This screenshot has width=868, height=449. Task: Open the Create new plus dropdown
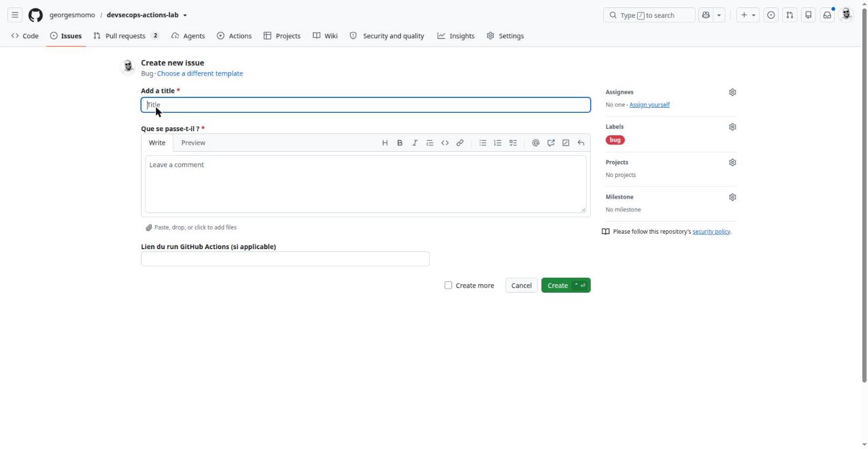748,15
